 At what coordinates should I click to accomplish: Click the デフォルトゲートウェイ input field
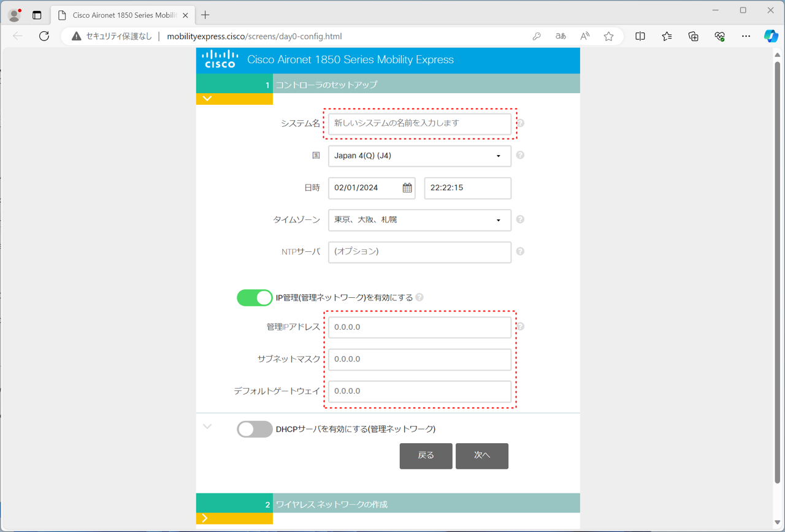419,391
